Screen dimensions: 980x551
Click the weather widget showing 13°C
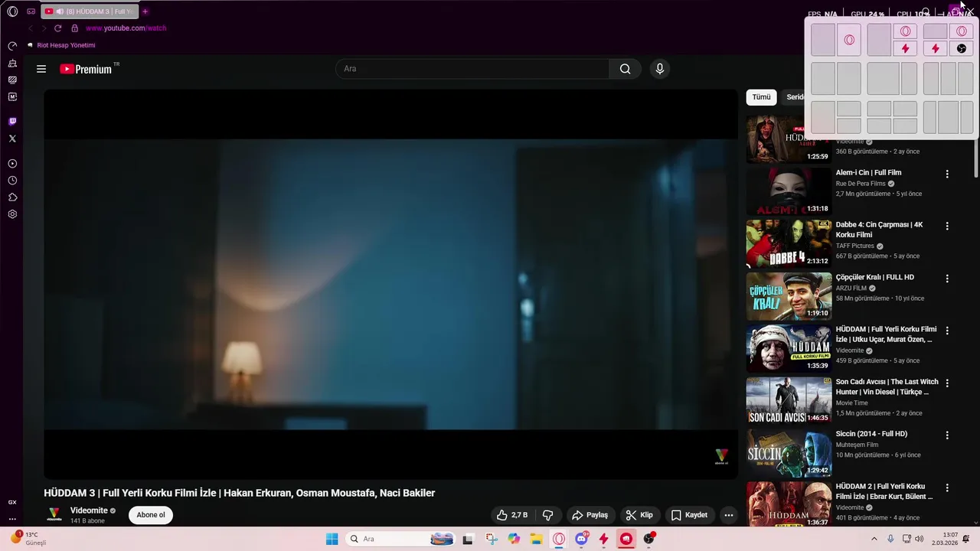tap(29, 539)
